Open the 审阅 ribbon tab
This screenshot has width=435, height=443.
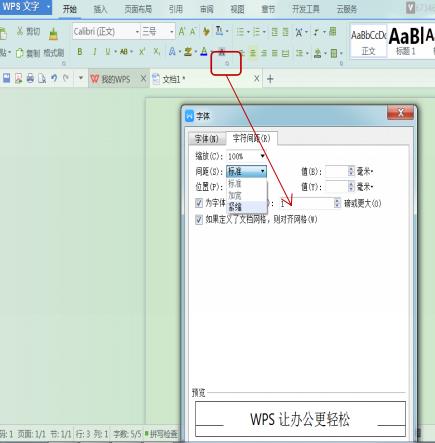(207, 9)
